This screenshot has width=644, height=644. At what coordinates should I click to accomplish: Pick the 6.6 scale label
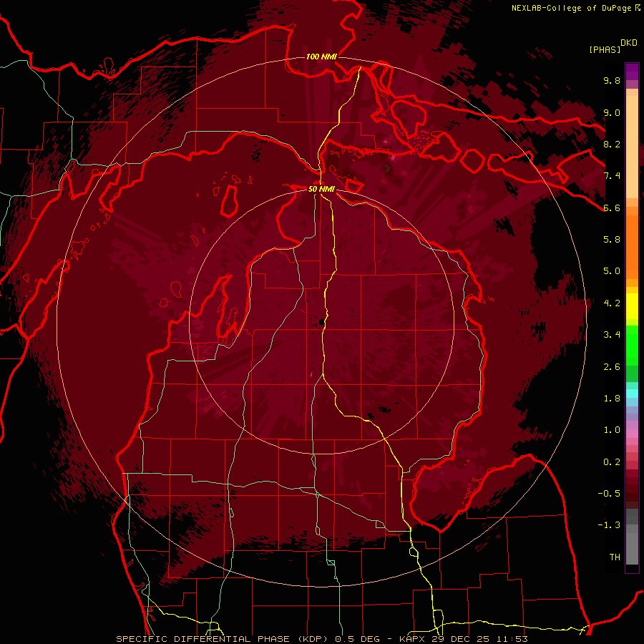[612, 208]
